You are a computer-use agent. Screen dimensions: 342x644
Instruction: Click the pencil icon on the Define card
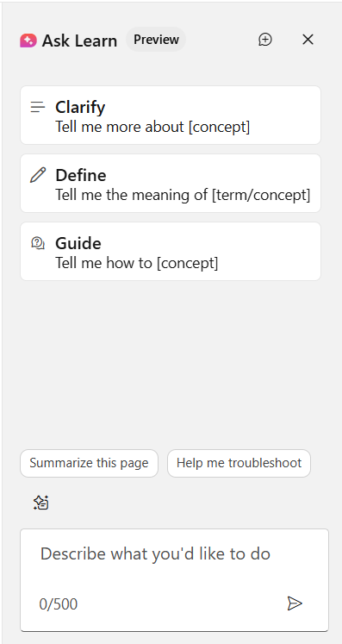click(x=38, y=175)
